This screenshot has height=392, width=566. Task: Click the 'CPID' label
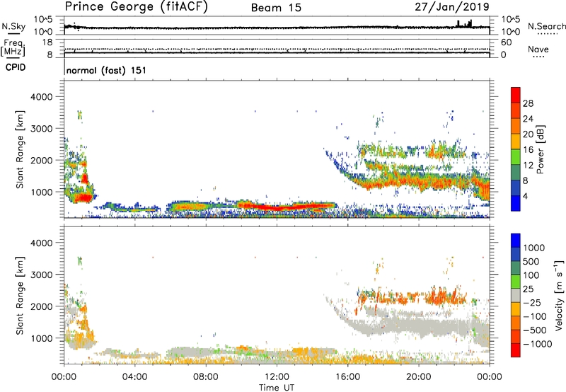(16, 67)
